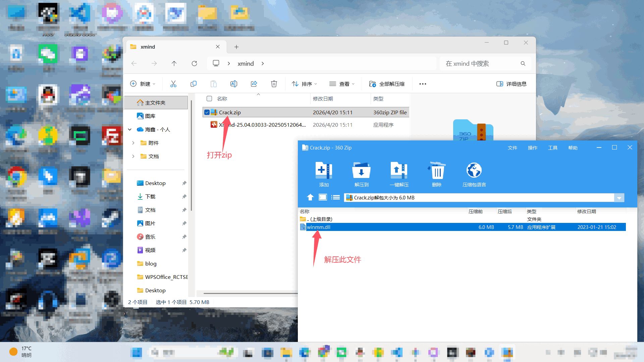Viewport: 644px width, 362px height.
Task: Go up one level with the up-arrow icon in 360 Zip
Action: (310, 197)
